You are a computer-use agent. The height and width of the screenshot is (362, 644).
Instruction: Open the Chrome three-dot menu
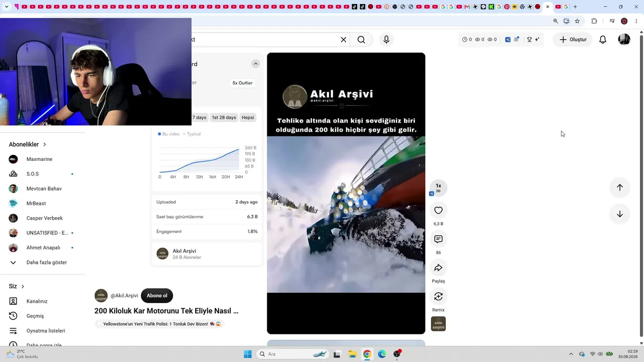click(x=636, y=21)
